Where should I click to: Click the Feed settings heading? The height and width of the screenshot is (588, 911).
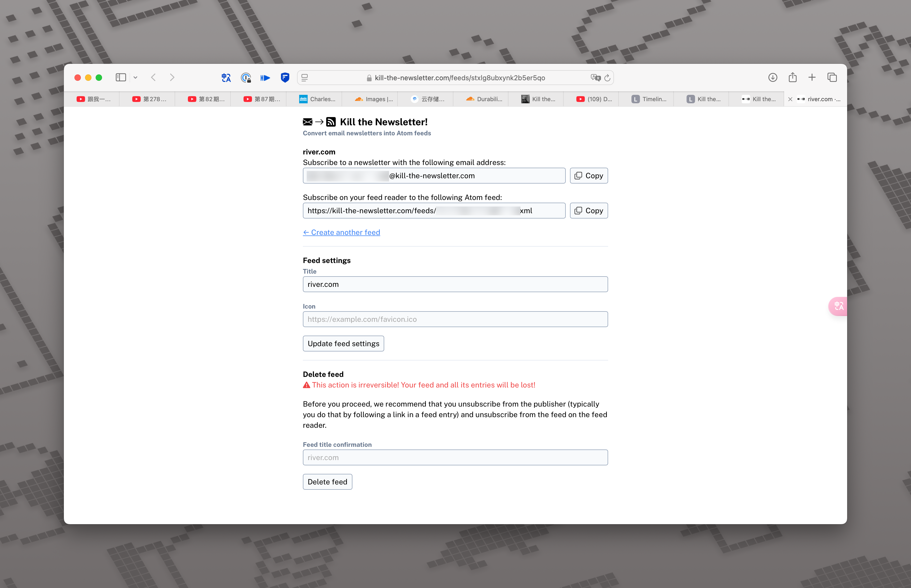point(326,260)
